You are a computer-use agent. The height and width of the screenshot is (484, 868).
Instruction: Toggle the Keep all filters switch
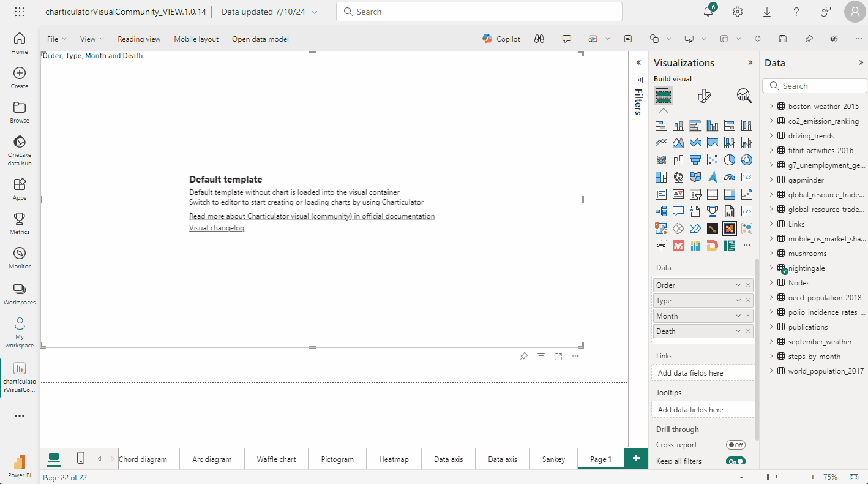tap(735, 461)
